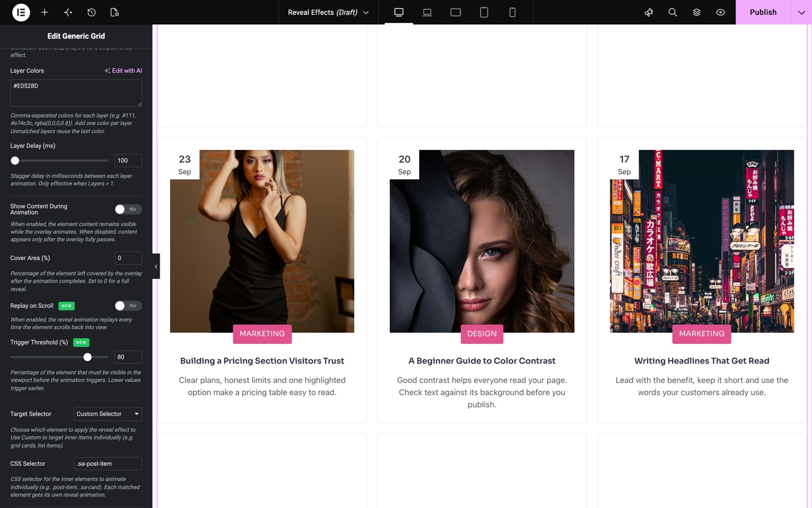Open Writing Headlines That Get Read
812x508 pixels.
pos(702,361)
